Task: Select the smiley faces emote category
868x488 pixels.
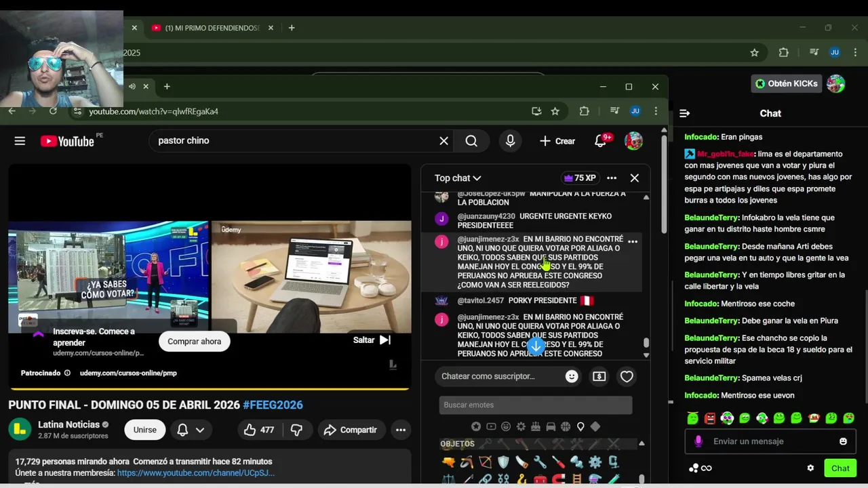Action: (506, 426)
